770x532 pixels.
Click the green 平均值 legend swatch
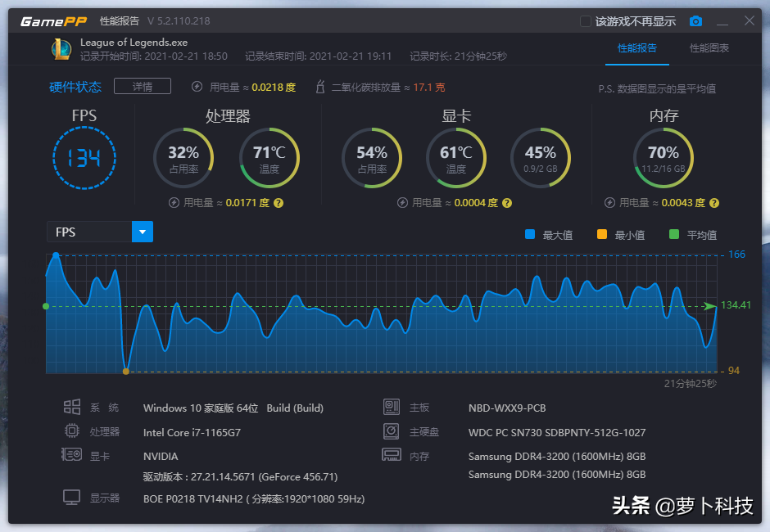[674, 234]
